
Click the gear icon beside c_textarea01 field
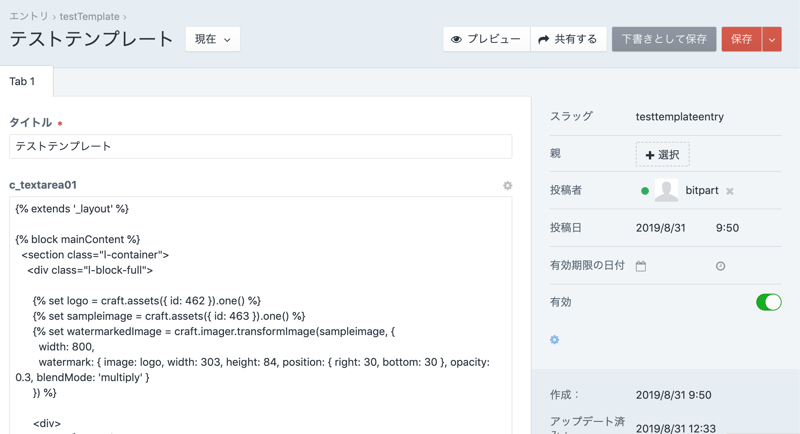coord(507,185)
